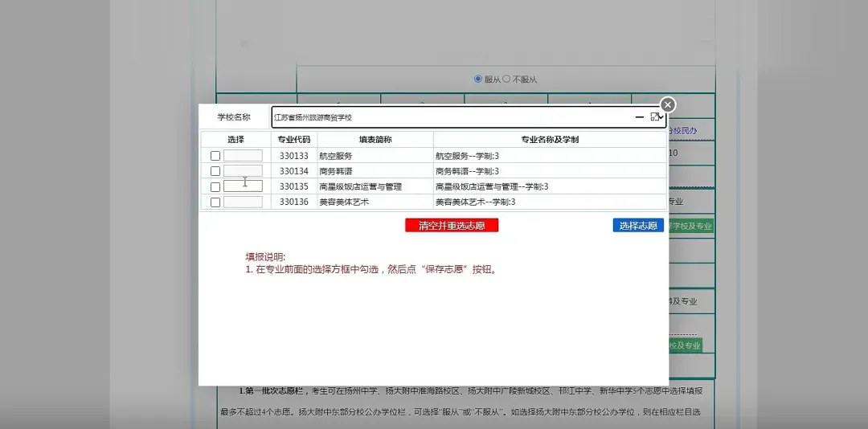The height and width of the screenshot is (429, 868).
Task: Click the blue 选择志愿 button
Action: pos(638,225)
